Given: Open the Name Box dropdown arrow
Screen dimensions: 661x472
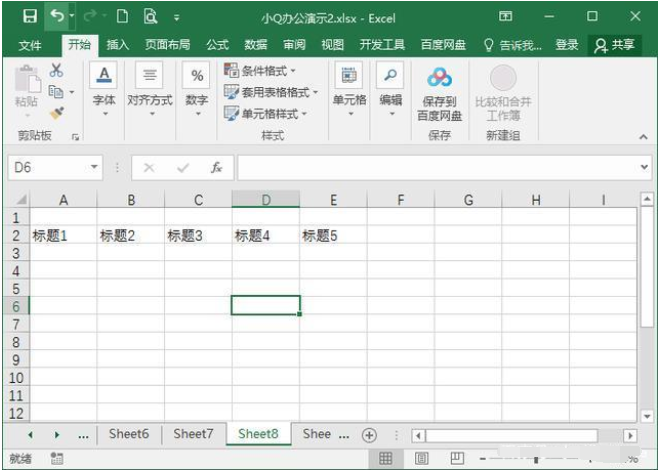Looking at the screenshot, I should pos(95,168).
